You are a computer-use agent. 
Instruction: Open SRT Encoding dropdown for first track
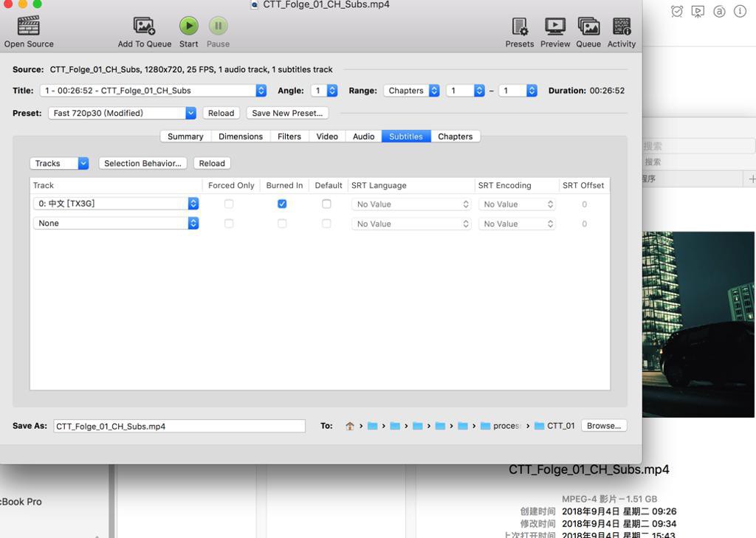(516, 204)
